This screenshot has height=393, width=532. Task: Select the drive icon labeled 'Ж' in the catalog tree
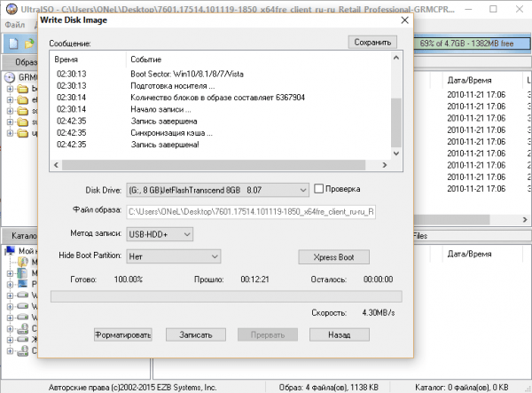click(23, 339)
